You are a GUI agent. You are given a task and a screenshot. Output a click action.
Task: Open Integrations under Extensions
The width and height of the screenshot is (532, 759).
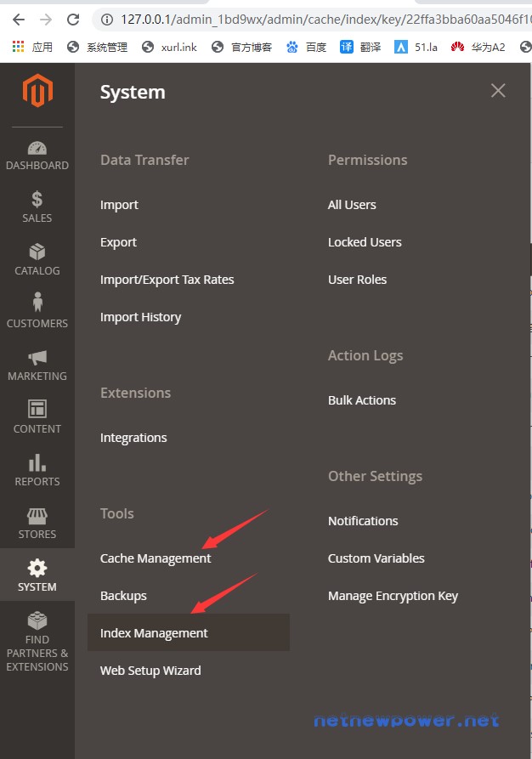(133, 438)
